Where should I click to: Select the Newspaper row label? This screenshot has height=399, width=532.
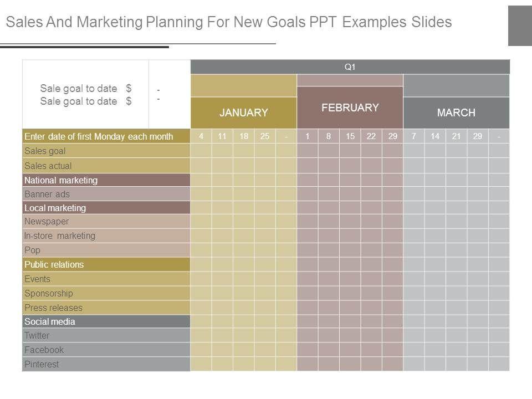pyautogui.click(x=106, y=222)
